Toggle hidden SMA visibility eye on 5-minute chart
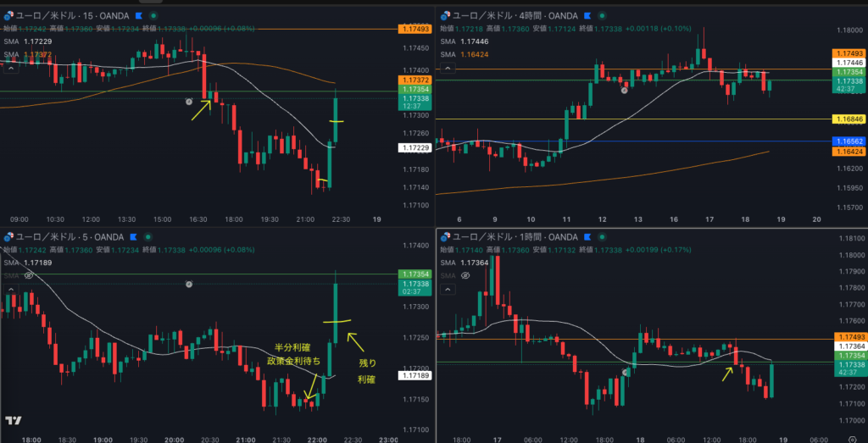This screenshot has height=443, width=868. pos(29,275)
